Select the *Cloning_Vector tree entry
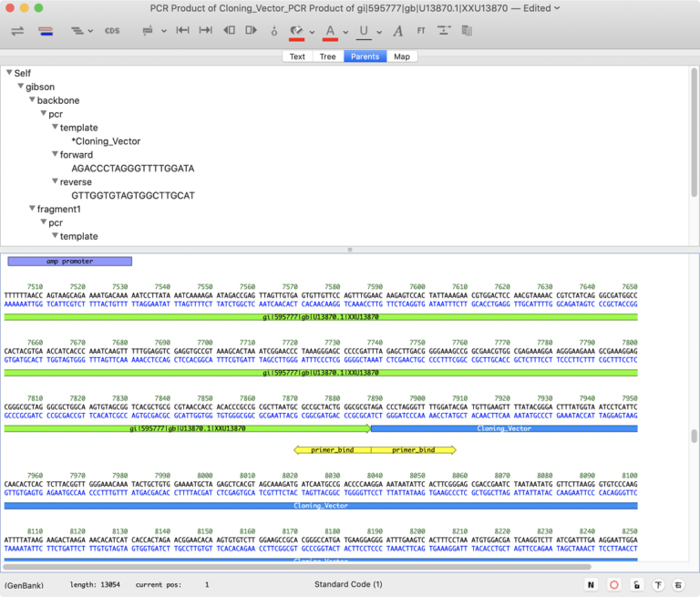Viewport: 700px width, 597px height. tap(106, 141)
